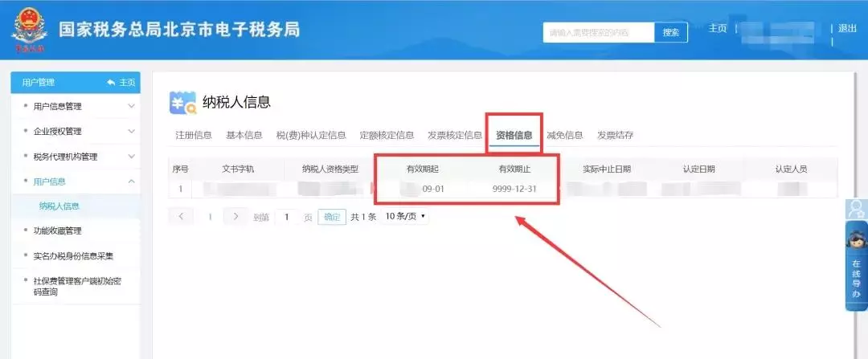Expand 税务代理机构管理 menu chevron
The width and height of the screenshot is (868, 359).
click(x=131, y=157)
